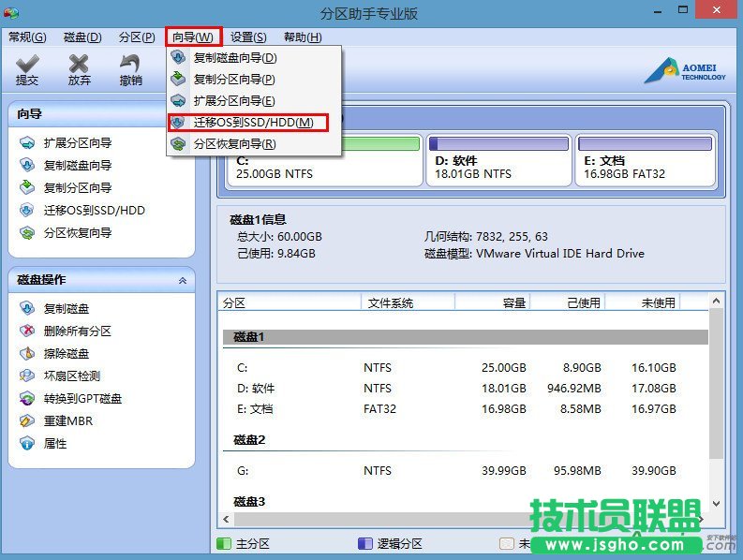Click sidebar 扩展分区向导 icon
This screenshot has height=560, width=743.
click(x=27, y=142)
